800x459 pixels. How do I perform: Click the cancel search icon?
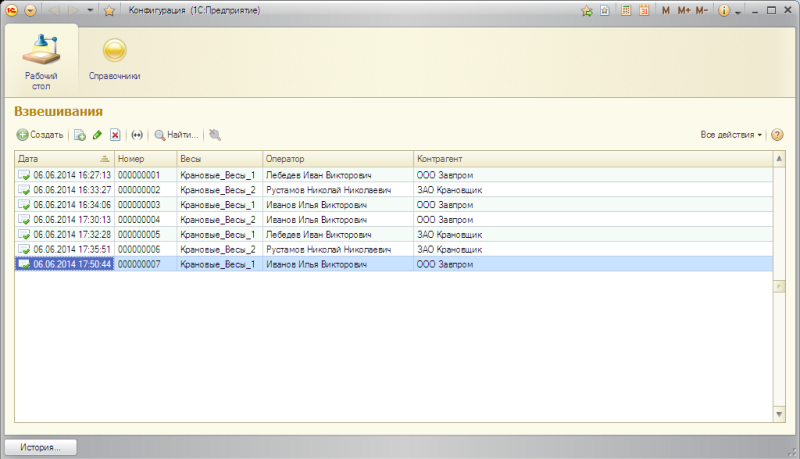(215, 135)
